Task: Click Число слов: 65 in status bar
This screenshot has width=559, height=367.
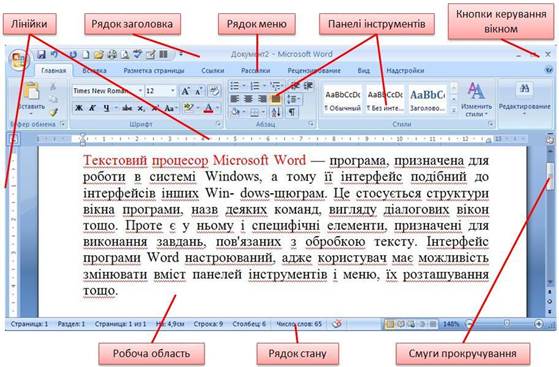Action: point(299,324)
